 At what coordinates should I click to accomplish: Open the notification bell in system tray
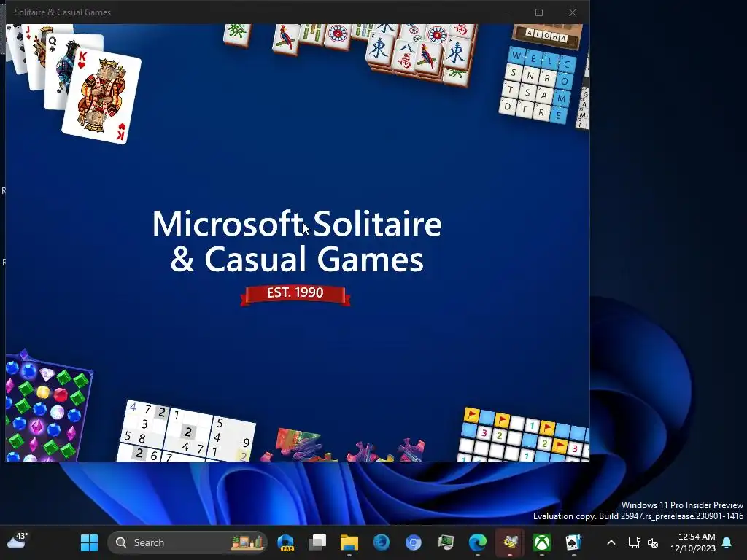[x=727, y=542]
